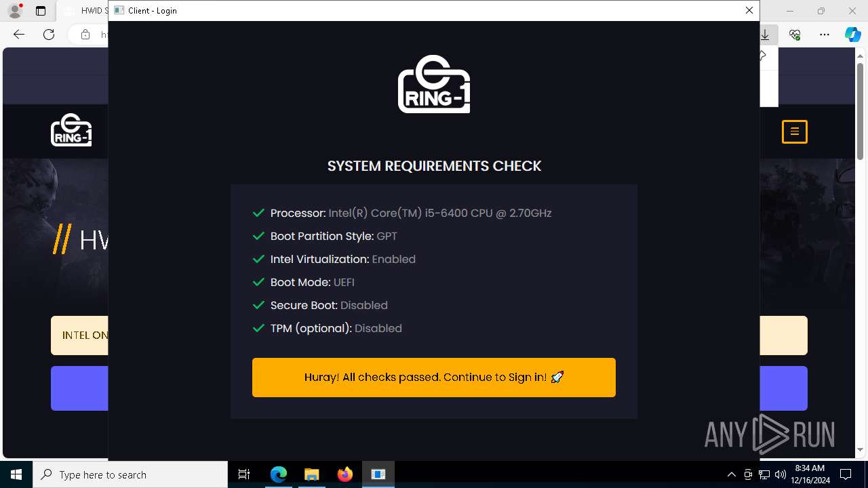
Task: Open Microsoft Edge from the taskbar
Action: pyautogui.click(x=279, y=474)
